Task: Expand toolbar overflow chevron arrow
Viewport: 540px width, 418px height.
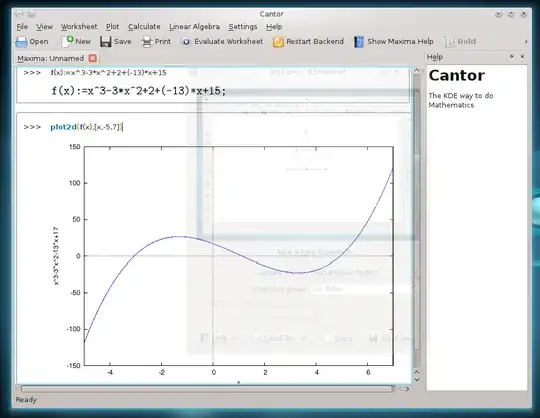Action: tap(526, 42)
